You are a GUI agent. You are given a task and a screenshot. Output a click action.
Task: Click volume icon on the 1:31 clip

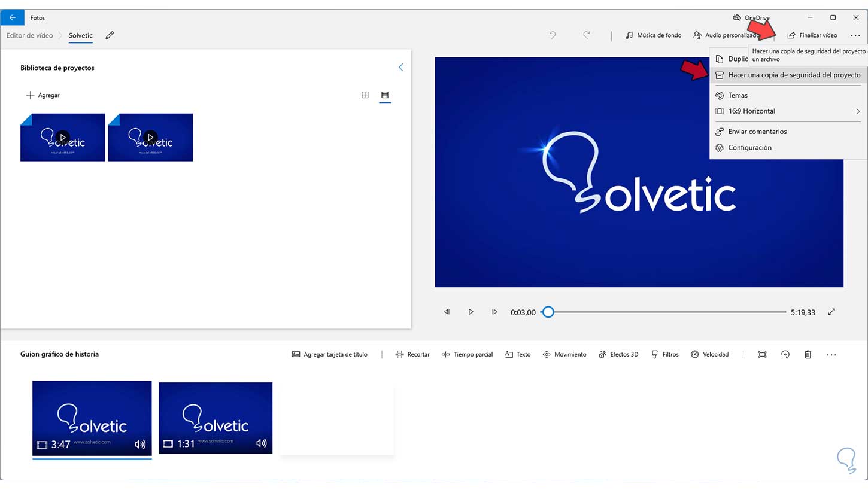click(262, 443)
